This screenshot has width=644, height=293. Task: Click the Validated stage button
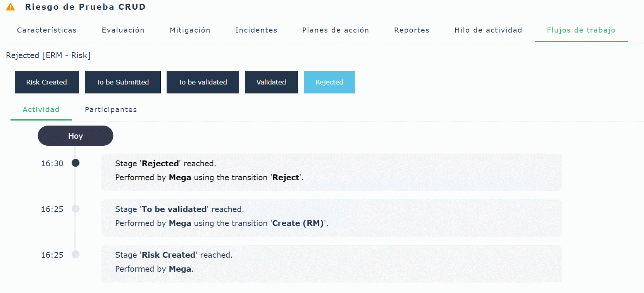click(x=271, y=82)
